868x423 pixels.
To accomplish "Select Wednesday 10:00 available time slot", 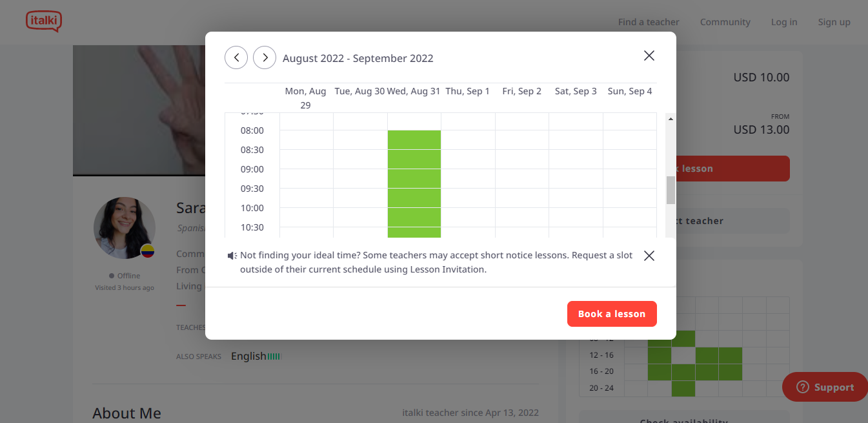I will tap(414, 218).
